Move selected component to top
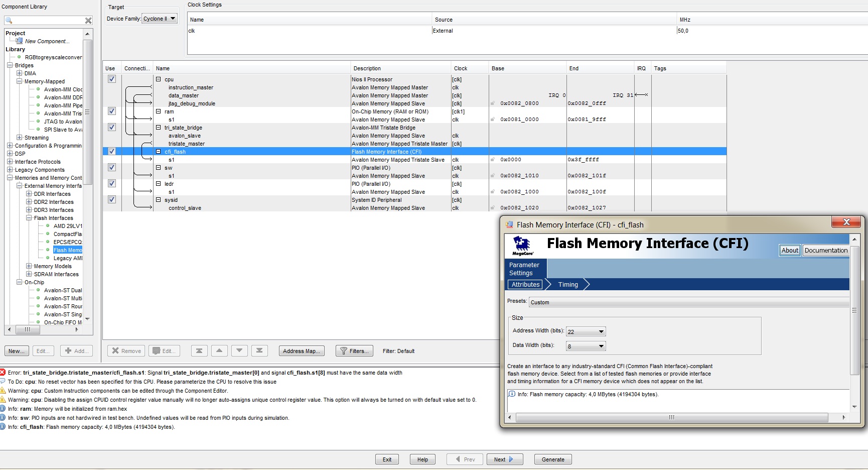868x470 pixels. click(x=199, y=350)
